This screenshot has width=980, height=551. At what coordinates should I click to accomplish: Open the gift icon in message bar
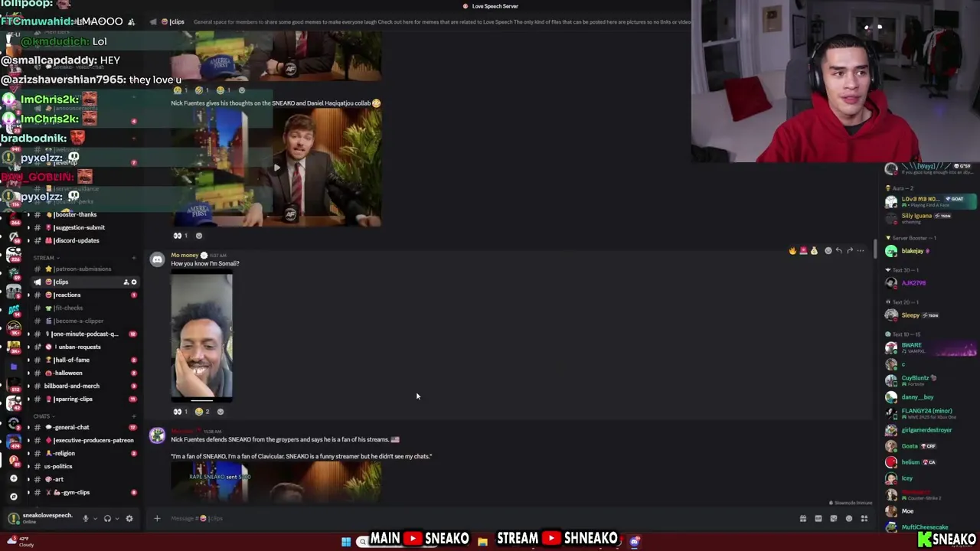(x=803, y=518)
